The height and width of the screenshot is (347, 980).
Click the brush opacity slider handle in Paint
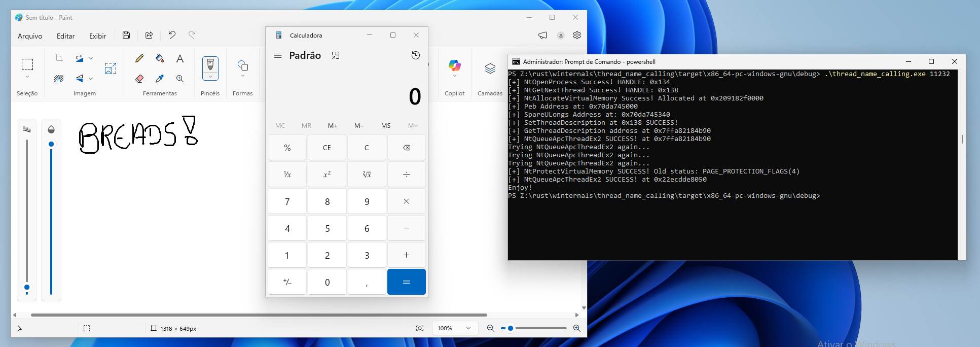[x=51, y=144]
